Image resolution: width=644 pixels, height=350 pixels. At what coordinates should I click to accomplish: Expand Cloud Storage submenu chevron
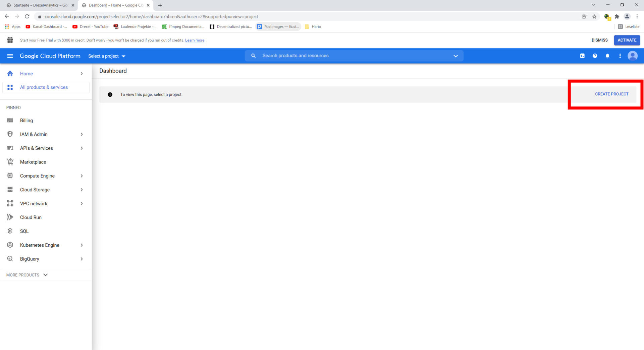(x=82, y=190)
